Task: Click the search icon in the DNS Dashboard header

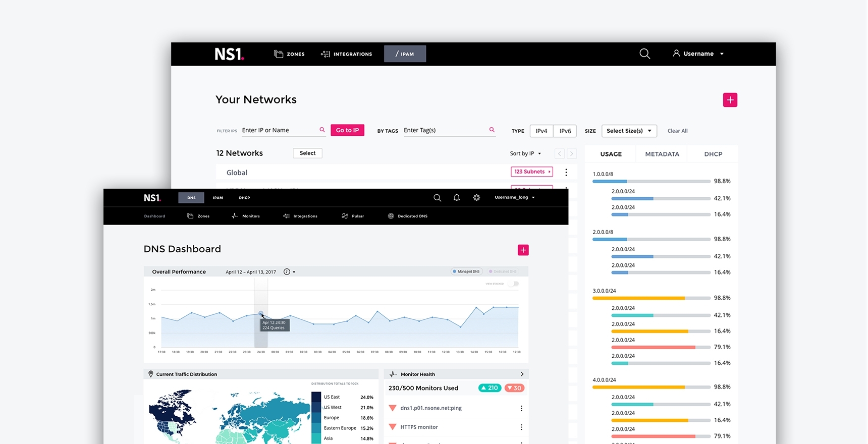Action: pos(437,198)
